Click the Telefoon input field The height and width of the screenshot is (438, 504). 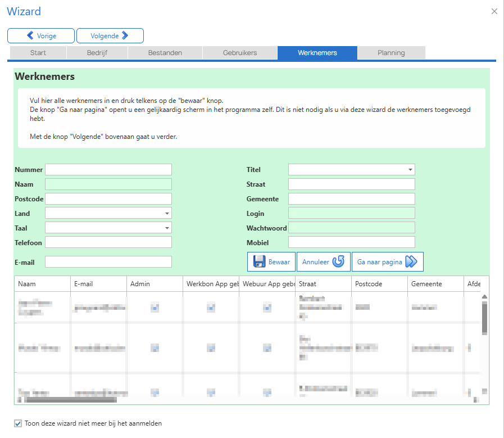tap(108, 242)
